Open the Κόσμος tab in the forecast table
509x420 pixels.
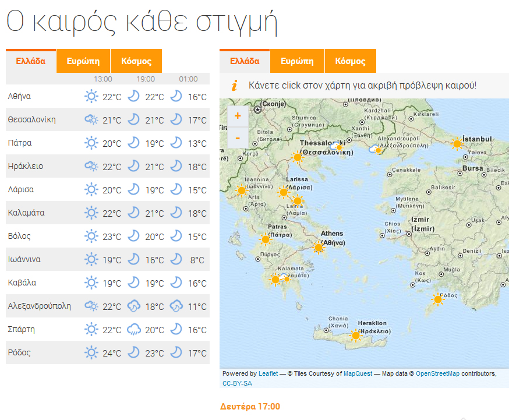[x=136, y=61]
